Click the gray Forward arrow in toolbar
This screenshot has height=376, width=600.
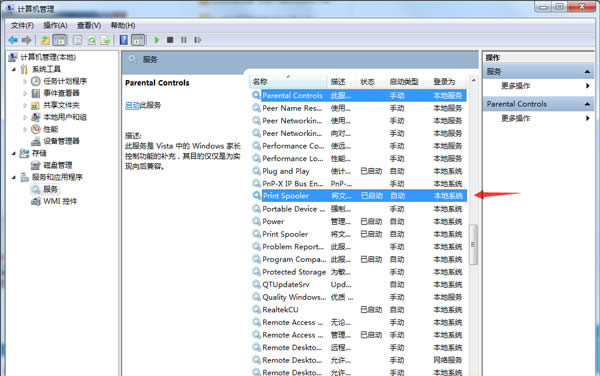pos(27,40)
